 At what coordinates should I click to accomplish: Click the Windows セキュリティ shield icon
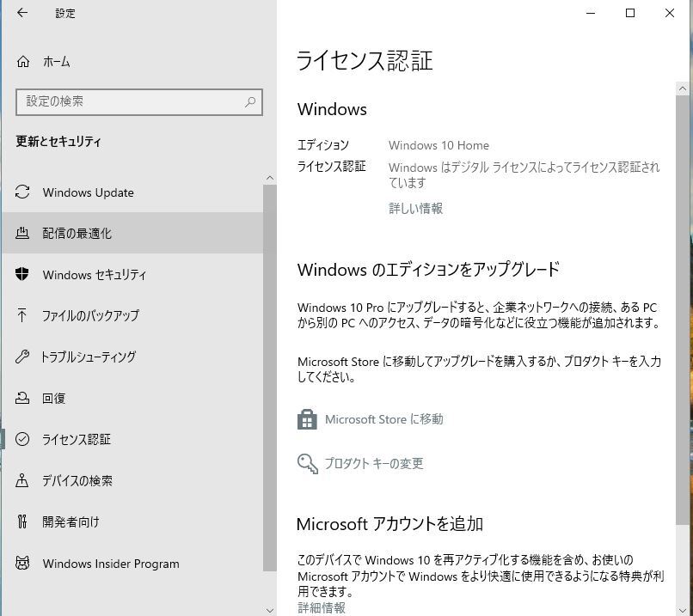click(22, 274)
